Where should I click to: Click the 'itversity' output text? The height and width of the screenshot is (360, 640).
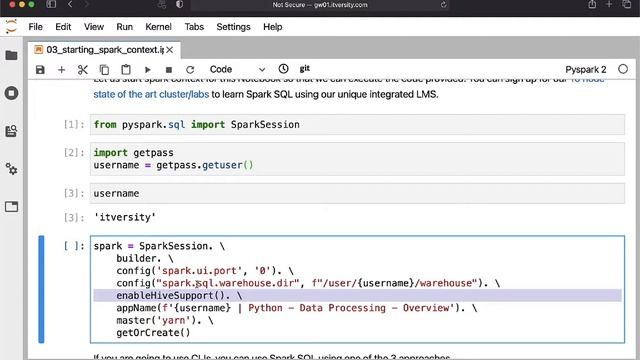tap(124, 217)
